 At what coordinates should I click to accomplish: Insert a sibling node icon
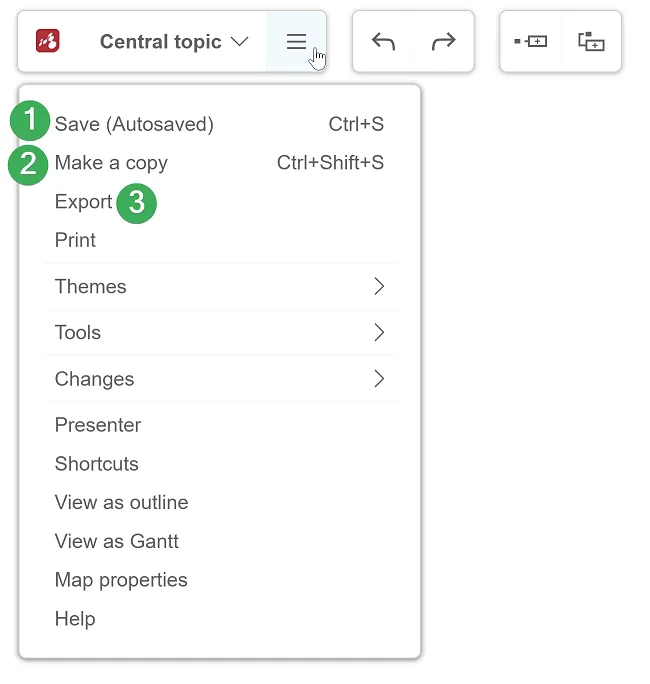pos(591,41)
